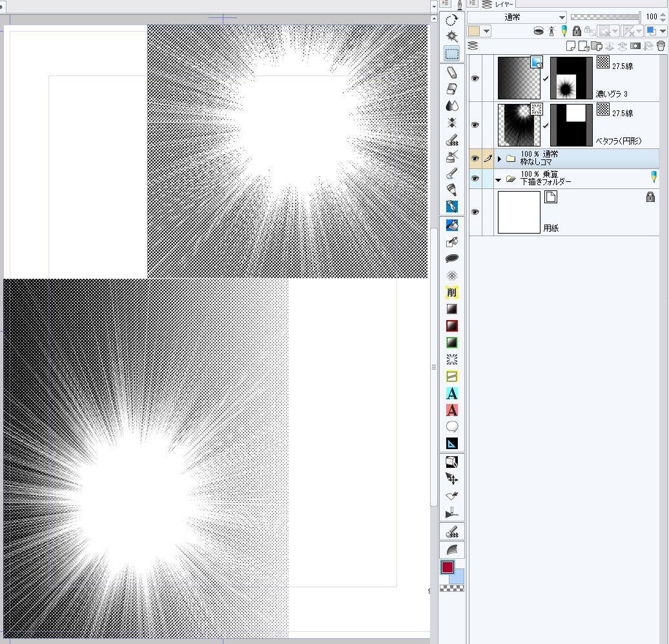Select the cyan text A tool

(451, 393)
